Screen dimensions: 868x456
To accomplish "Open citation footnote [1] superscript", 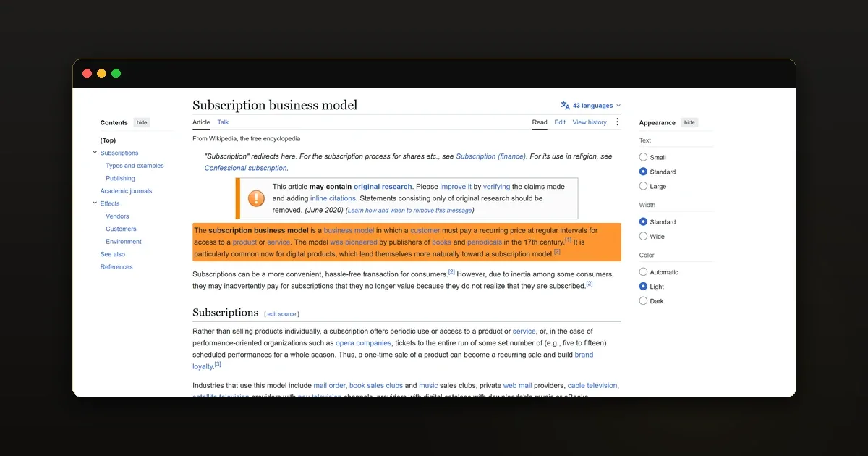I will [x=568, y=240].
